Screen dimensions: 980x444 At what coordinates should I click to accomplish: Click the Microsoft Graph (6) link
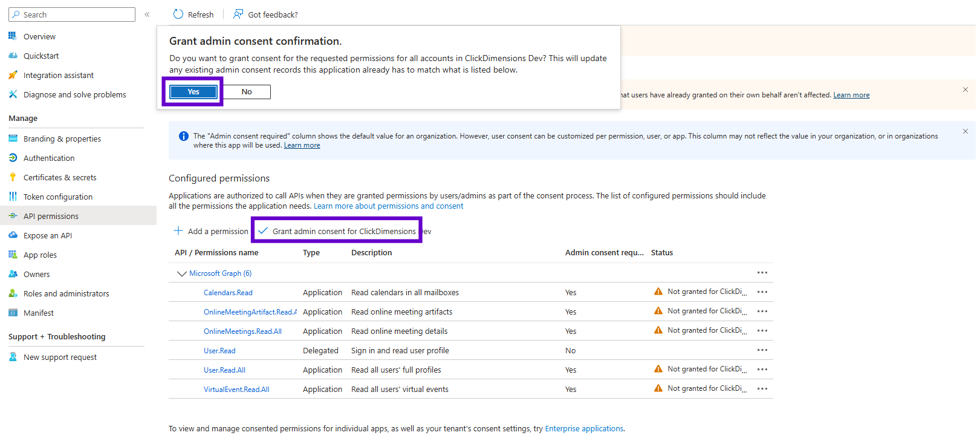point(220,273)
